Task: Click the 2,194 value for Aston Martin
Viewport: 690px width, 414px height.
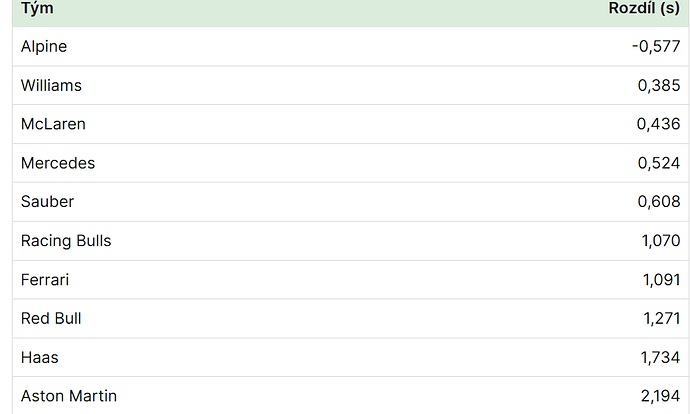Action: 661,396
